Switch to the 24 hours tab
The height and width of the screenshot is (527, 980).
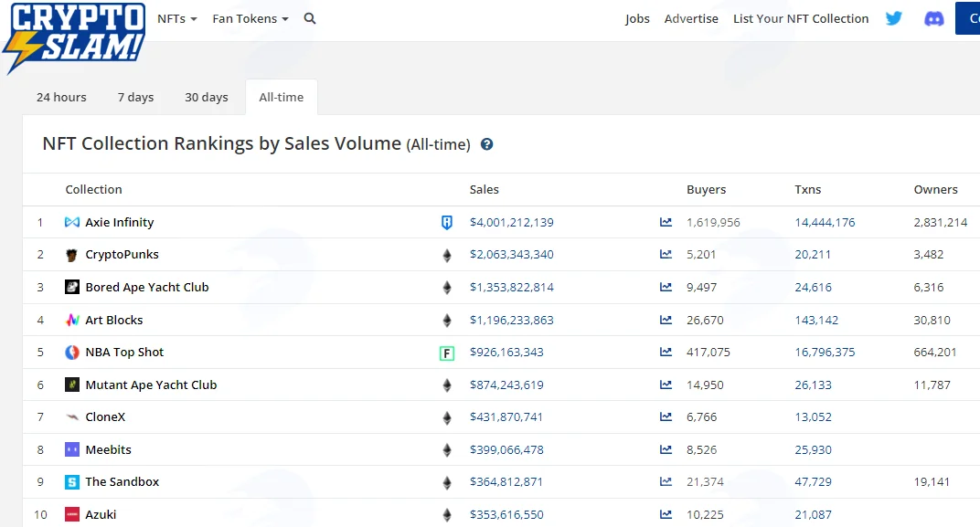click(x=61, y=98)
